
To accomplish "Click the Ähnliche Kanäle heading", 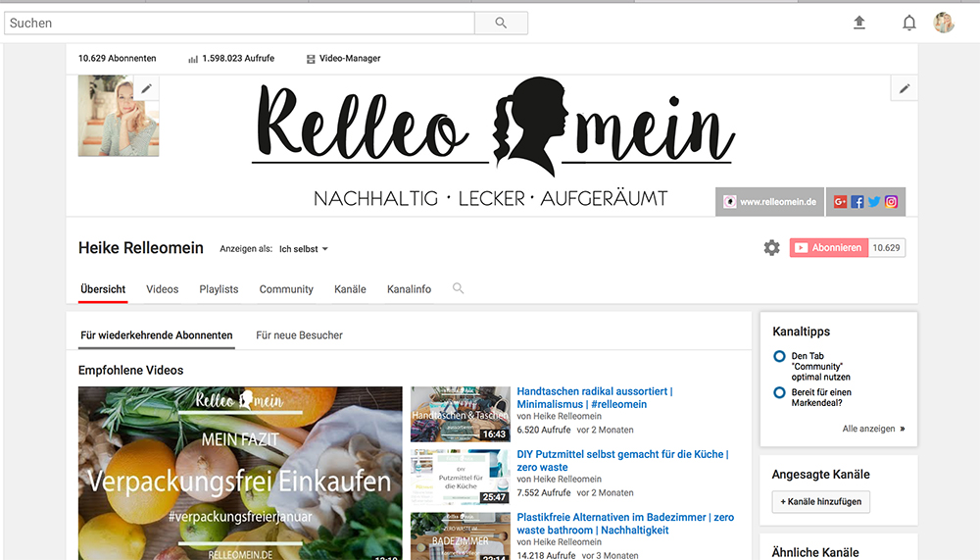I will (x=815, y=552).
